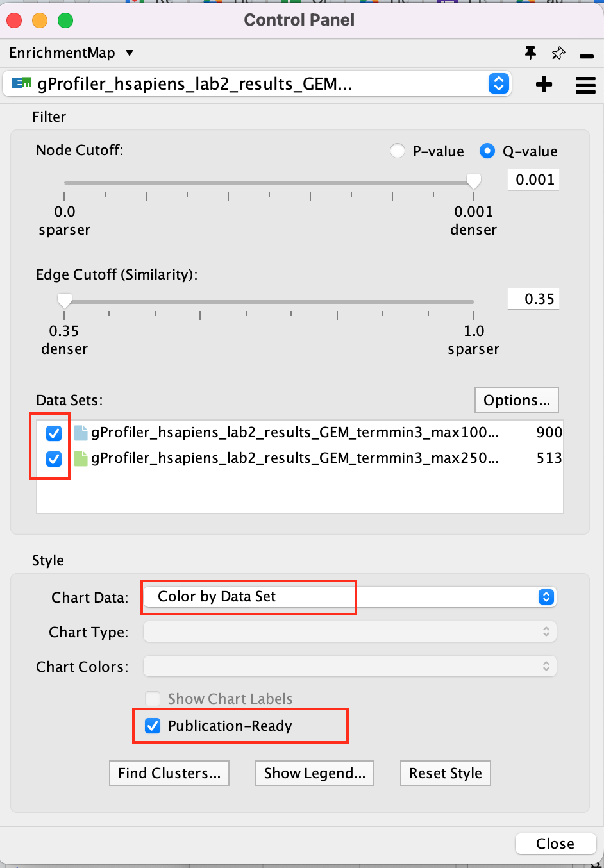Open the hamburger options menu
The height and width of the screenshot is (868, 604).
point(585,85)
